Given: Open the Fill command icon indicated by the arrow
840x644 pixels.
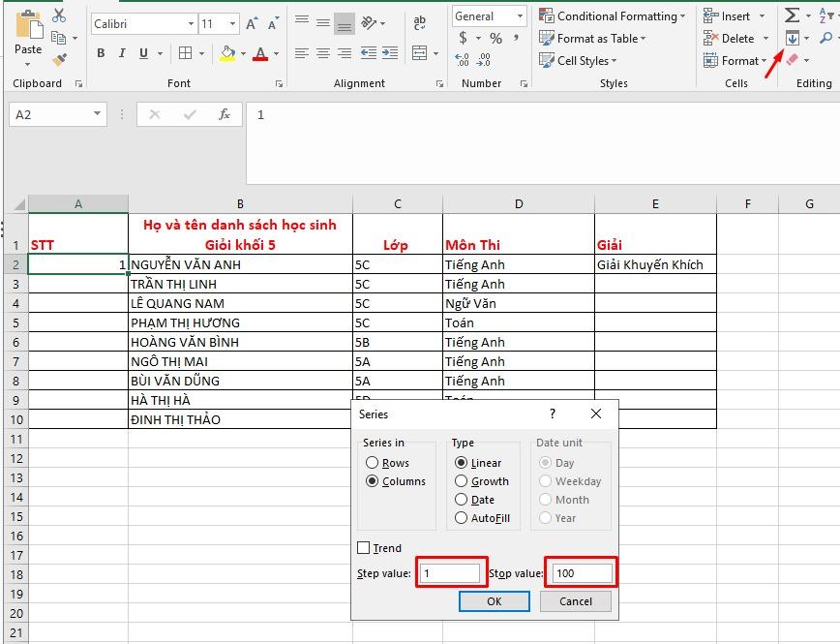Looking at the screenshot, I should (x=793, y=38).
